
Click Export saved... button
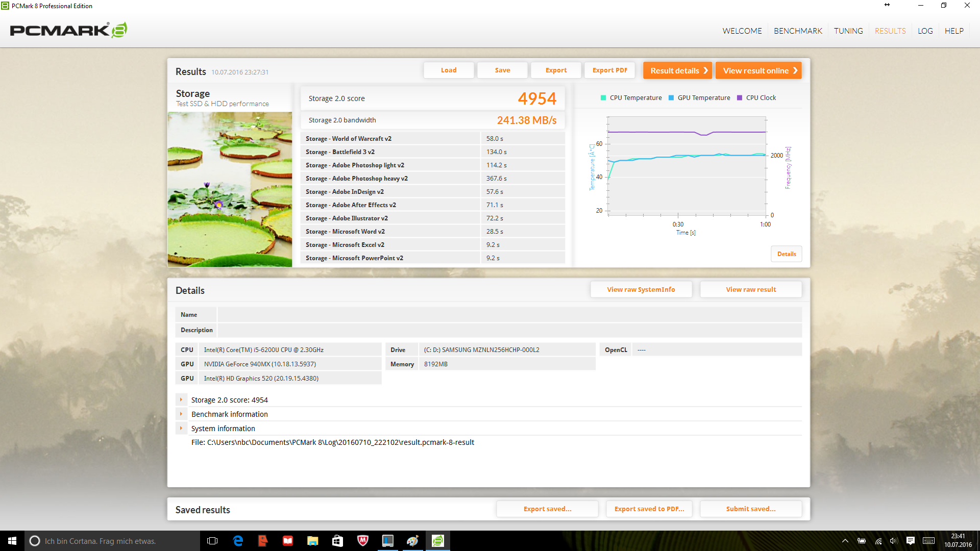[x=547, y=509]
